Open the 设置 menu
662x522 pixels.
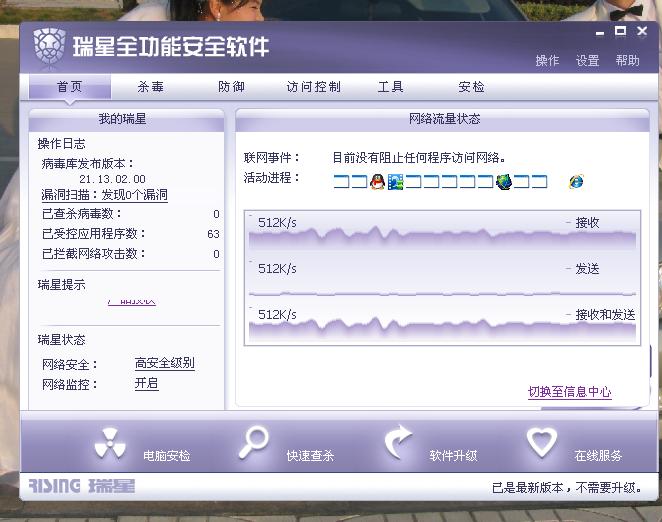[x=587, y=60]
